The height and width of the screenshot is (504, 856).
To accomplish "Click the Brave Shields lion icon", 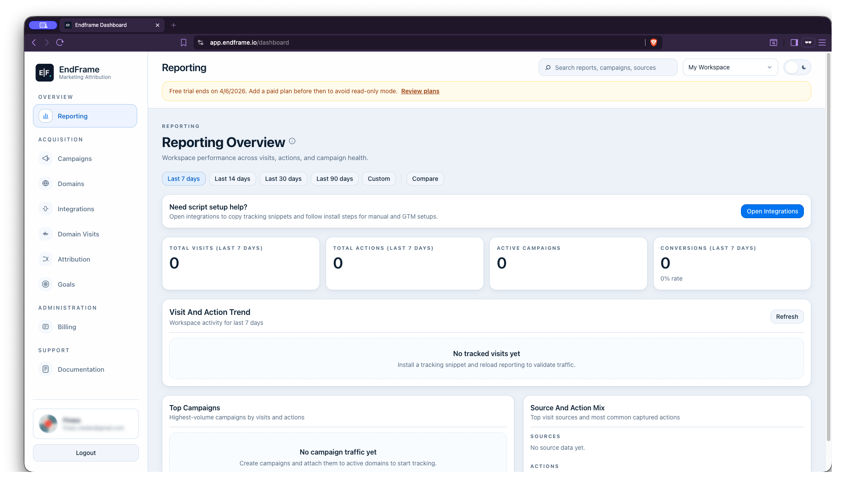I will [653, 43].
